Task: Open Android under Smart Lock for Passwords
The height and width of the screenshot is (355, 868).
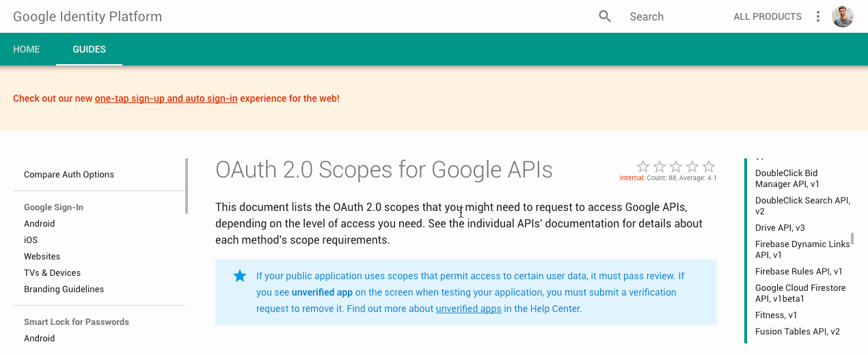Action: click(39, 338)
